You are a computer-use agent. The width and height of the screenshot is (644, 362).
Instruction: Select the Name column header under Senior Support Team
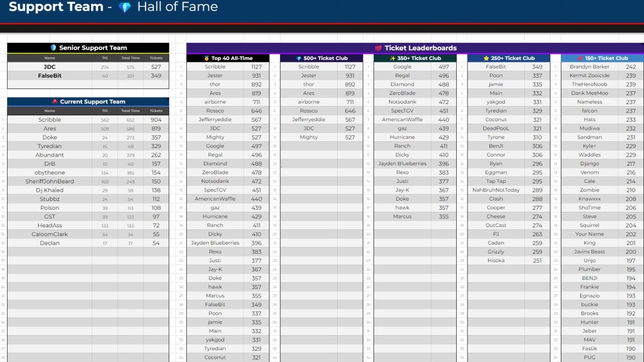pyautogui.click(x=49, y=58)
